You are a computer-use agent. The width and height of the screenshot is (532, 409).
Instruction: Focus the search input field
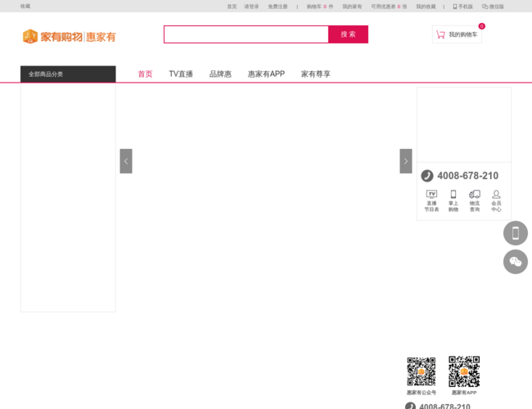click(x=246, y=34)
